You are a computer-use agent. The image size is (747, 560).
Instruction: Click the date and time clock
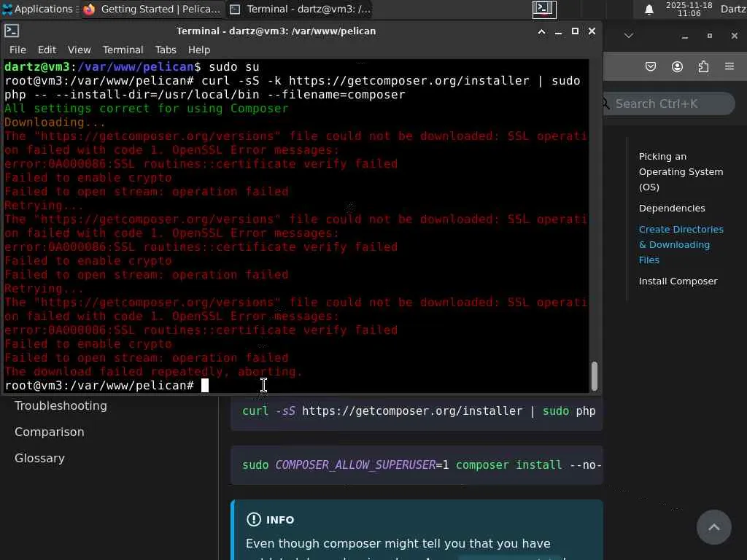[689, 9]
